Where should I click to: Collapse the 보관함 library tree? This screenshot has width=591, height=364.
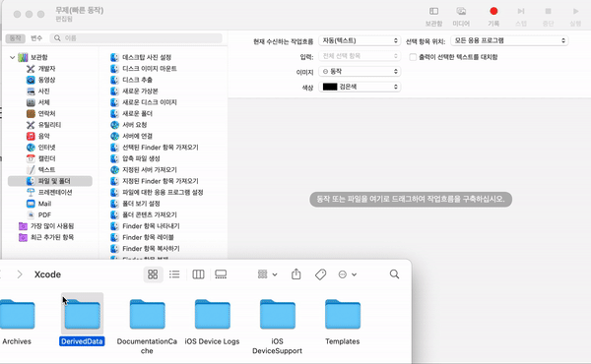point(12,58)
